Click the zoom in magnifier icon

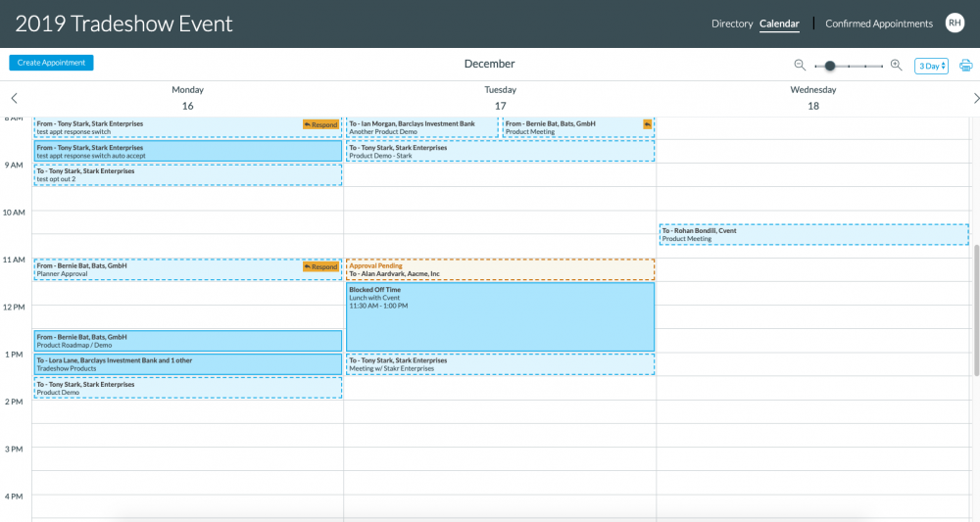click(896, 66)
